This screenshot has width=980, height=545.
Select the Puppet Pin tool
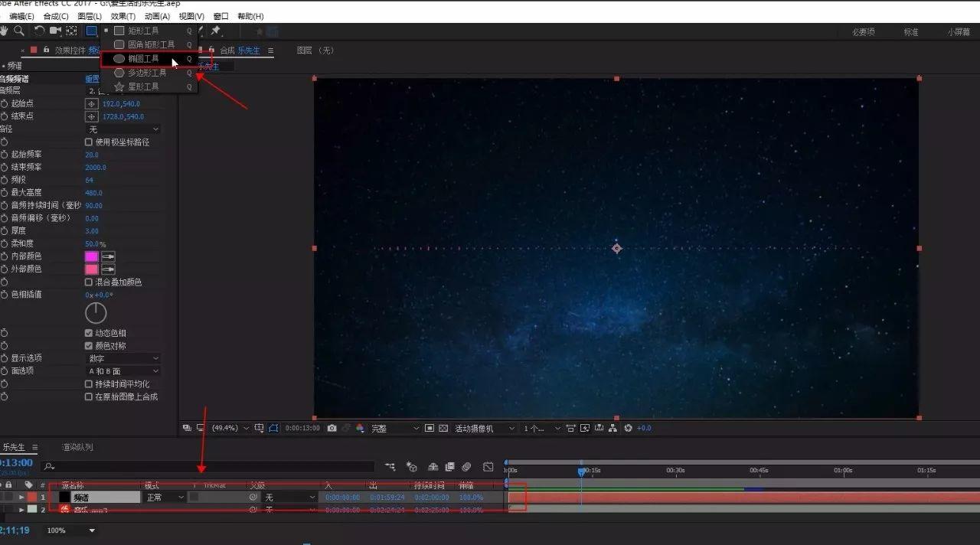216,31
